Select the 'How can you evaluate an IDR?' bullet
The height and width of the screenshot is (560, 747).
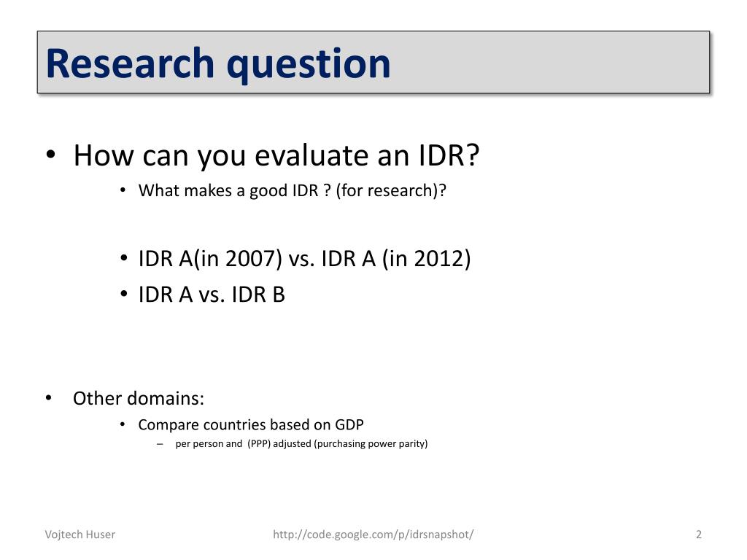click(x=276, y=155)
